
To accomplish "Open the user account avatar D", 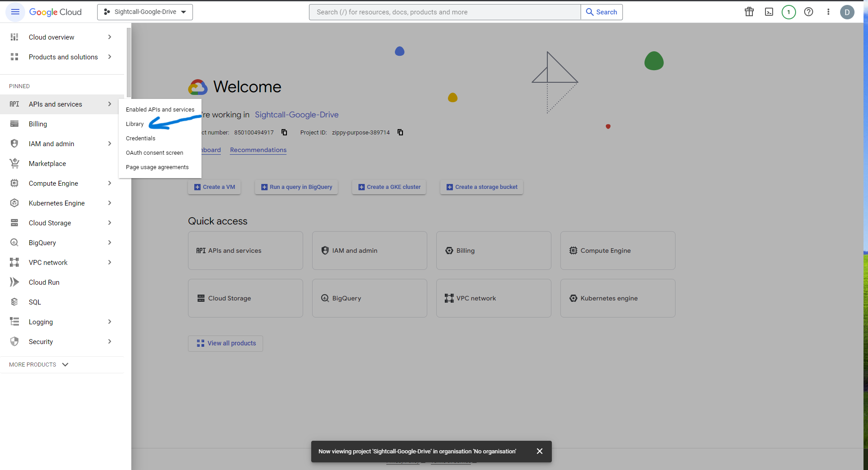I will pos(847,12).
